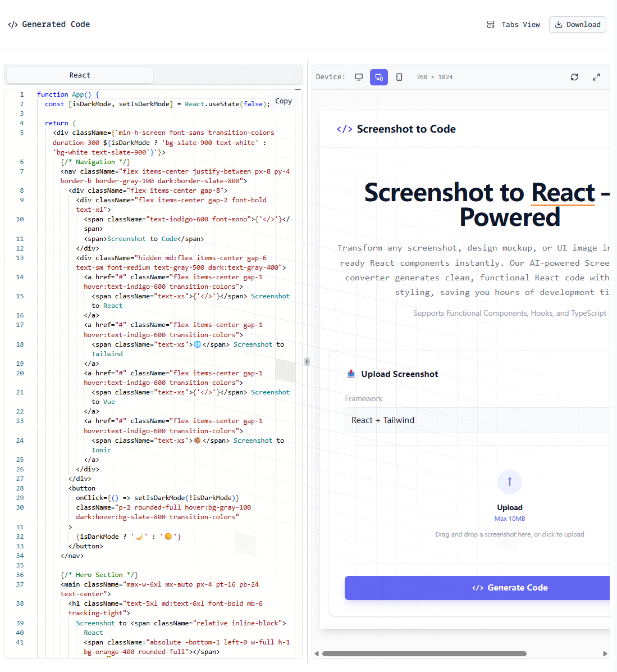The height and width of the screenshot is (672, 617).
Task: Click the Generate Code button
Action: 509,588
